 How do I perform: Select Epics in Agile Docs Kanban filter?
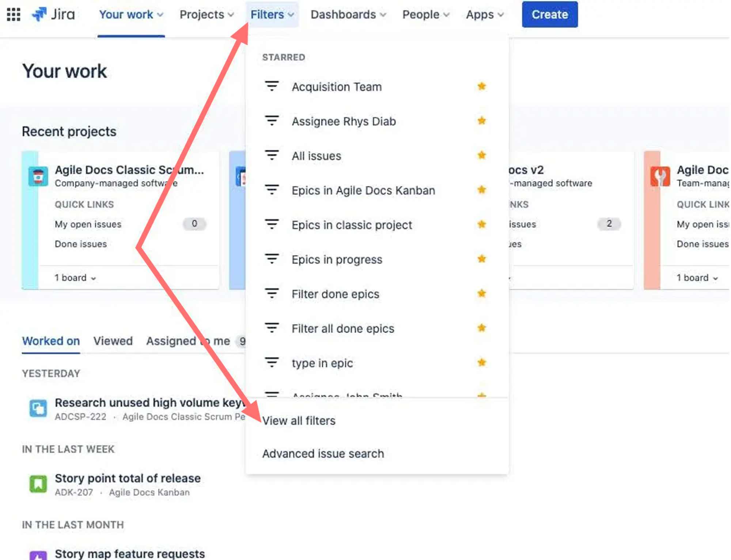(x=363, y=190)
